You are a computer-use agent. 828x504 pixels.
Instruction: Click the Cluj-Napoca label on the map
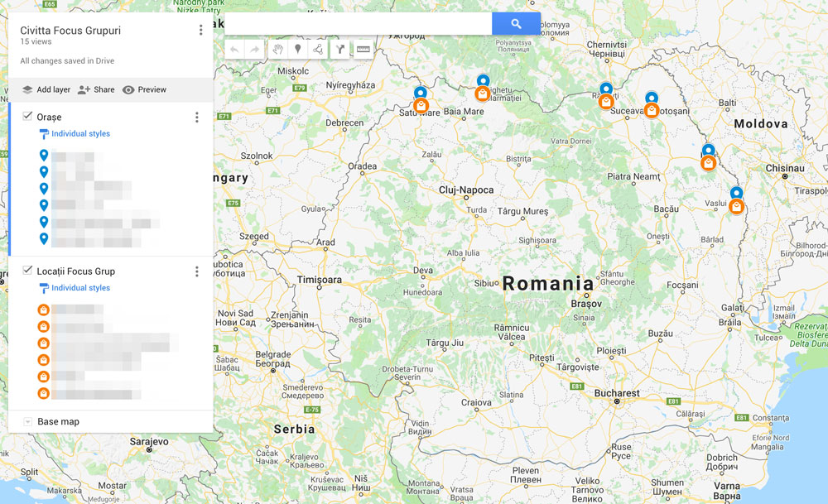tap(466, 190)
